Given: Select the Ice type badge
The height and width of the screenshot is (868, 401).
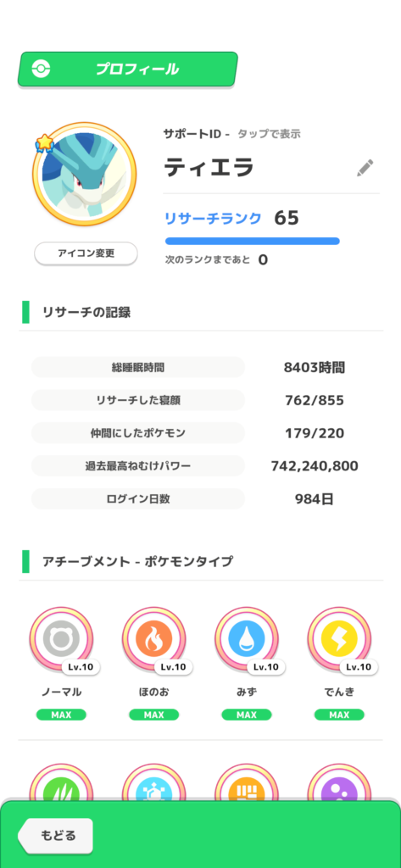Looking at the screenshot, I should [x=154, y=782].
